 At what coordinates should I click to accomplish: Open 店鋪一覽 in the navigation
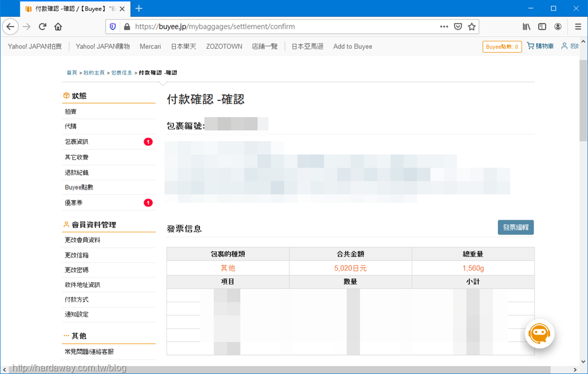(265, 46)
